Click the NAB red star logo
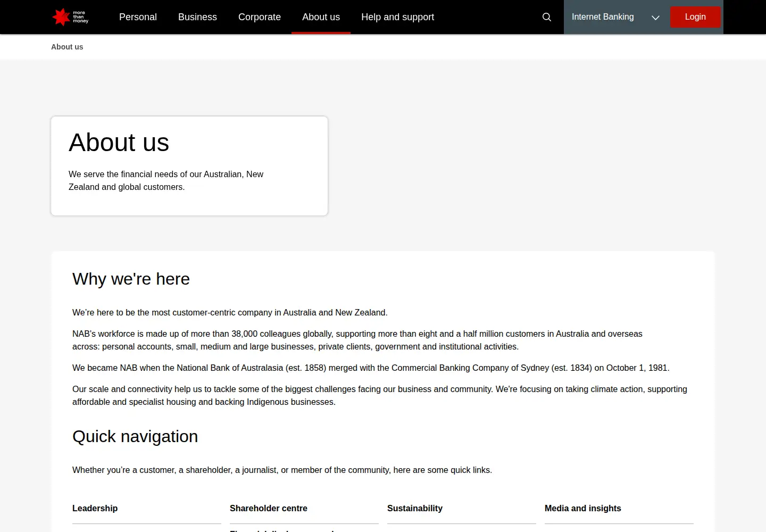This screenshot has width=766, height=532. pos(70,17)
